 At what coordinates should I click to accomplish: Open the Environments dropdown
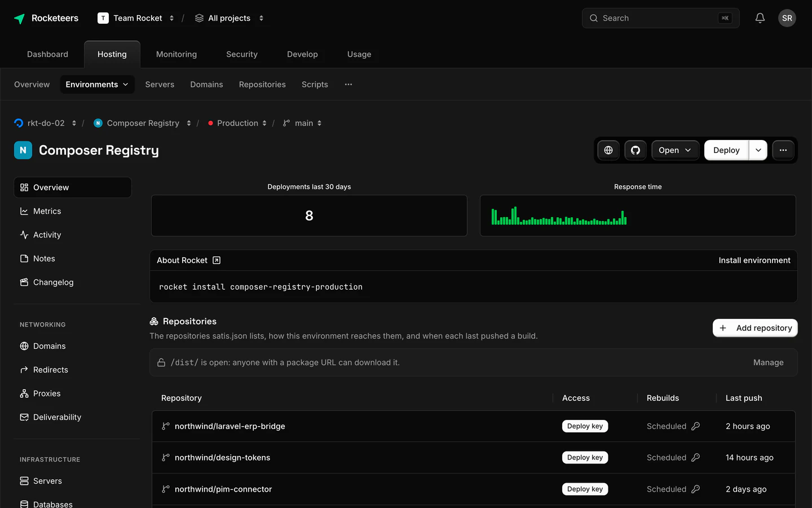[97, 85]
